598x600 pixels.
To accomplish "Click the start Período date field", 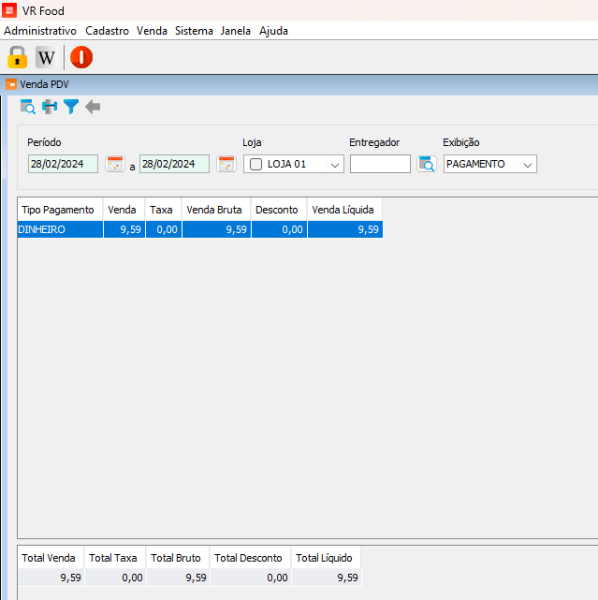I will (63, 164).
